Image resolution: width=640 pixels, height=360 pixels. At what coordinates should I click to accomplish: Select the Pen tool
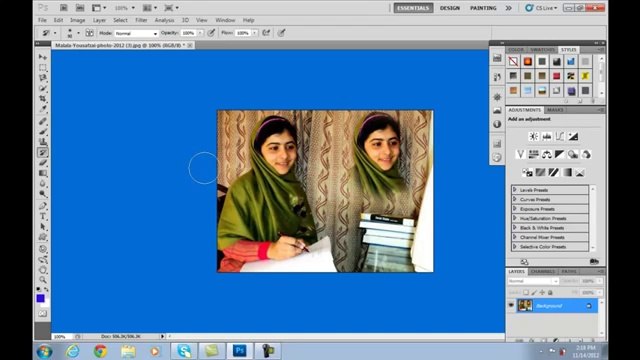43,206
